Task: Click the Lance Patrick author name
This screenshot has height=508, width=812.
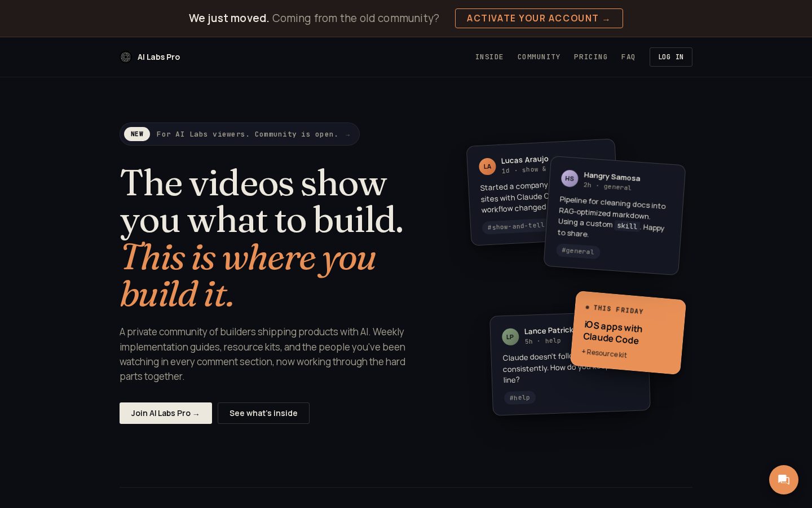Action: pyautogui.click(x=549, y=330)
